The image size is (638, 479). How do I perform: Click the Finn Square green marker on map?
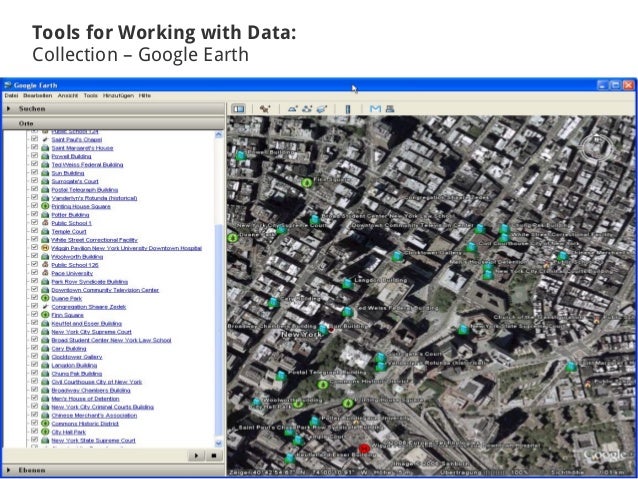307,182
